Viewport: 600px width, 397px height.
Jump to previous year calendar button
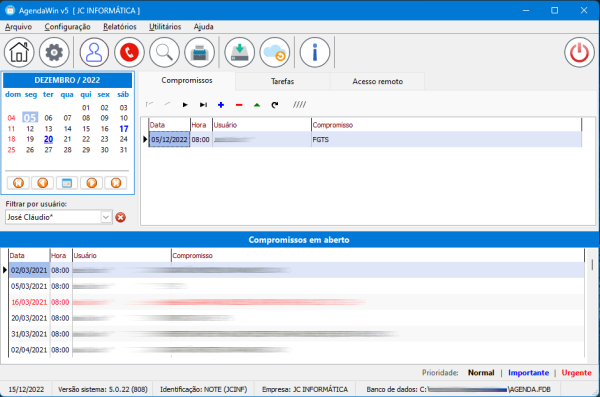click(x=18, y=183)
